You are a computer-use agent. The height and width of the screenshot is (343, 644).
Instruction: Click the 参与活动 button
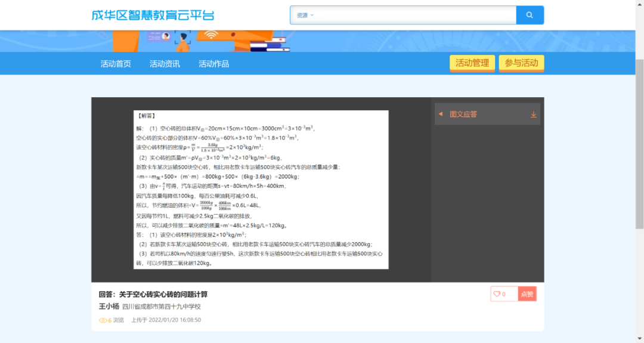[521, 63]
